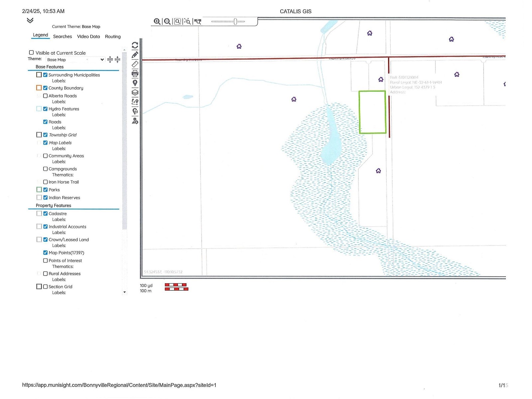Click the location pin marker tool
The width and height of the screenshot is (532, 399).
(x=135, y=83)
